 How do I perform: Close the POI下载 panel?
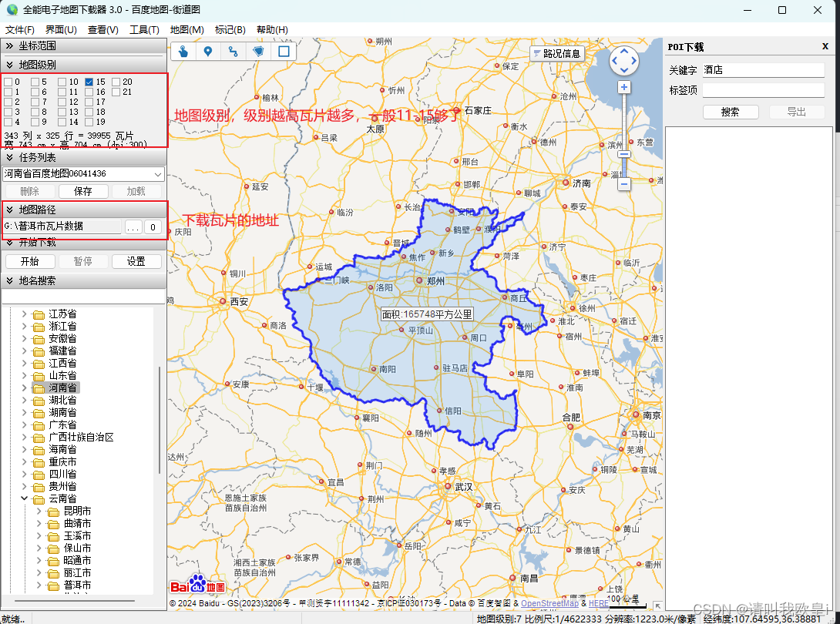coord(825,46)
